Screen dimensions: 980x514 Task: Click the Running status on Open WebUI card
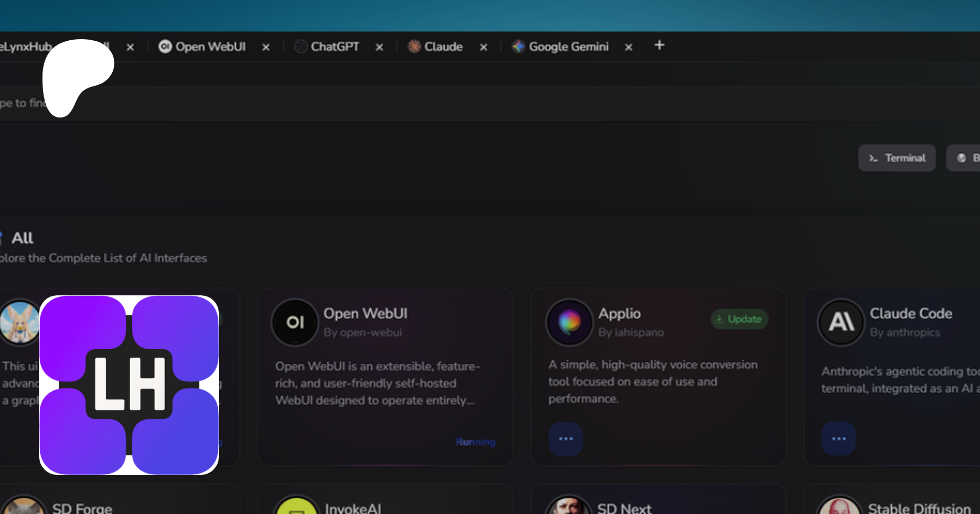(x=475, y=442)
